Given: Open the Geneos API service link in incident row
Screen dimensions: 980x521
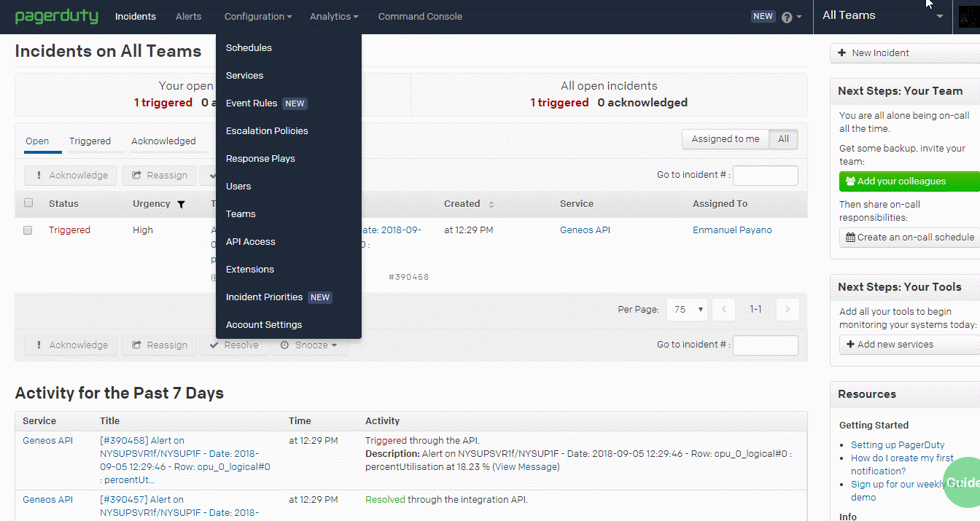Looking at the screenshot, I should point(585,230).
